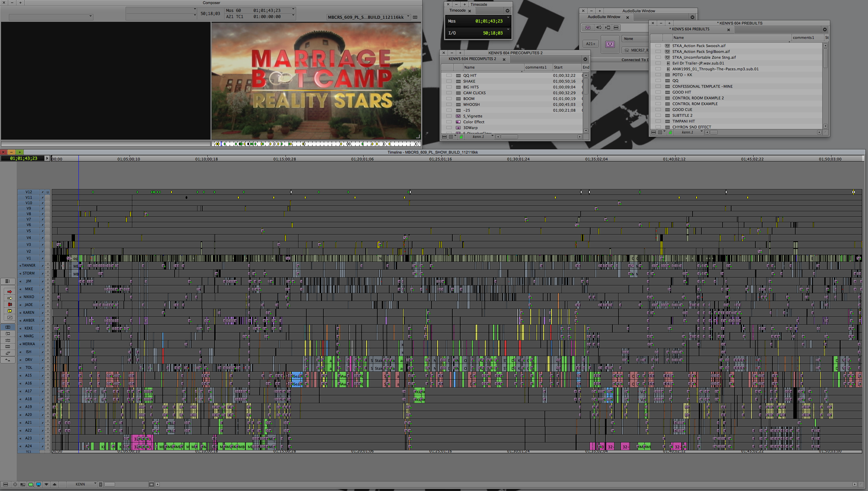Screen dimensions: 868x491
Task: Click the AudioSuite plug-in activate icon
Action: [588, 27]
